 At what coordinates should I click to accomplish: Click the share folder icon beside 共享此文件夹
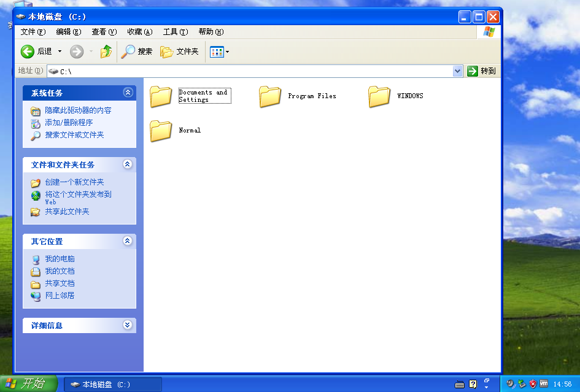[x=36, y=212]
